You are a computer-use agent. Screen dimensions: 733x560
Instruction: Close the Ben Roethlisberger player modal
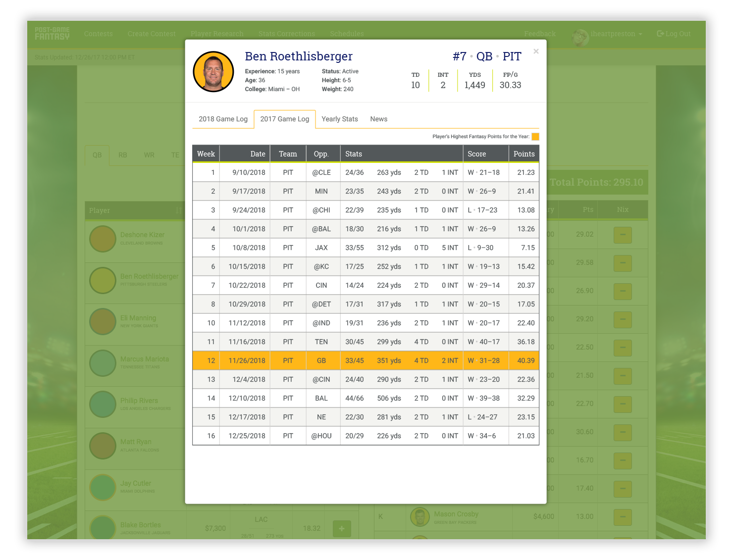pos(536,51)
